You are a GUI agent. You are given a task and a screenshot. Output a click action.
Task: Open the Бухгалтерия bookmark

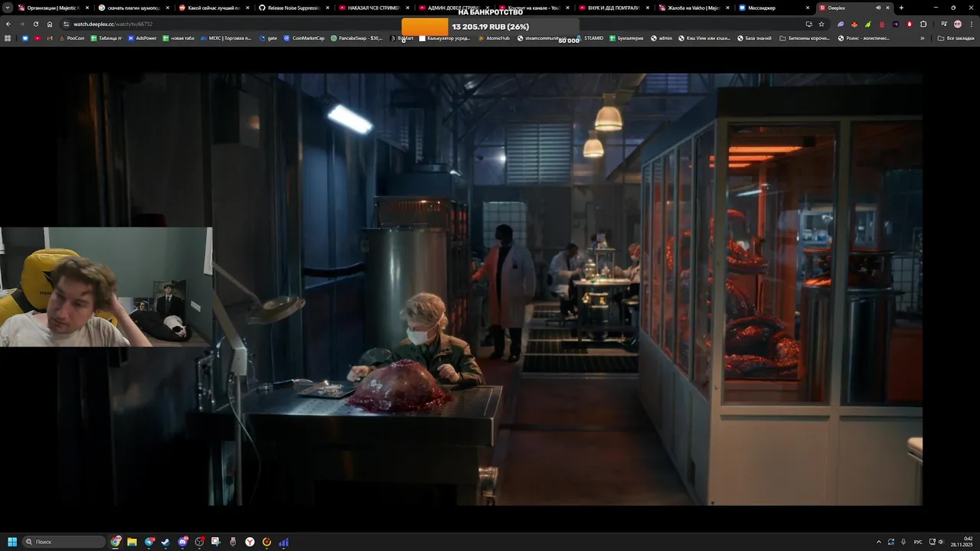[626, 37]
